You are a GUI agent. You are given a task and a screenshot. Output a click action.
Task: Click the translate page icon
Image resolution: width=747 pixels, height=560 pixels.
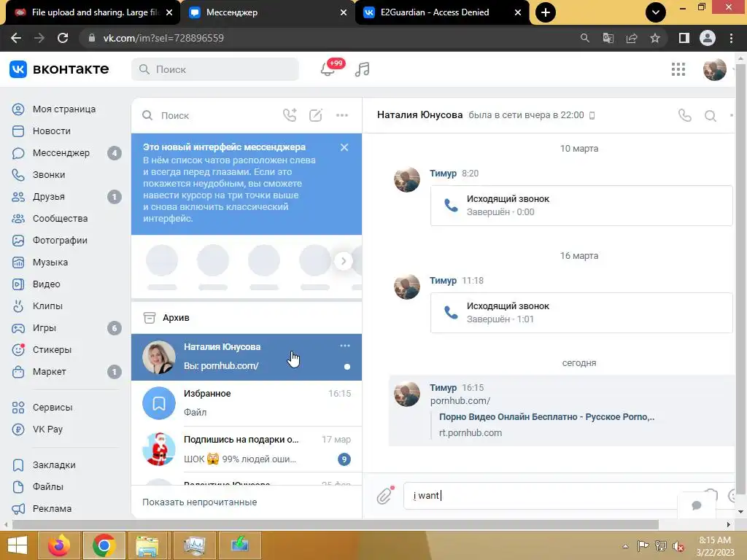[608, 38]
